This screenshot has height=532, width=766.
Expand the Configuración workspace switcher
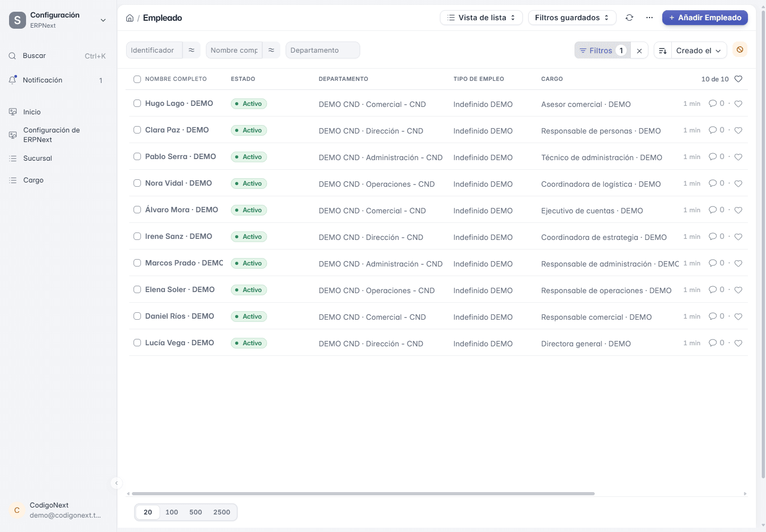pos(57,20)
